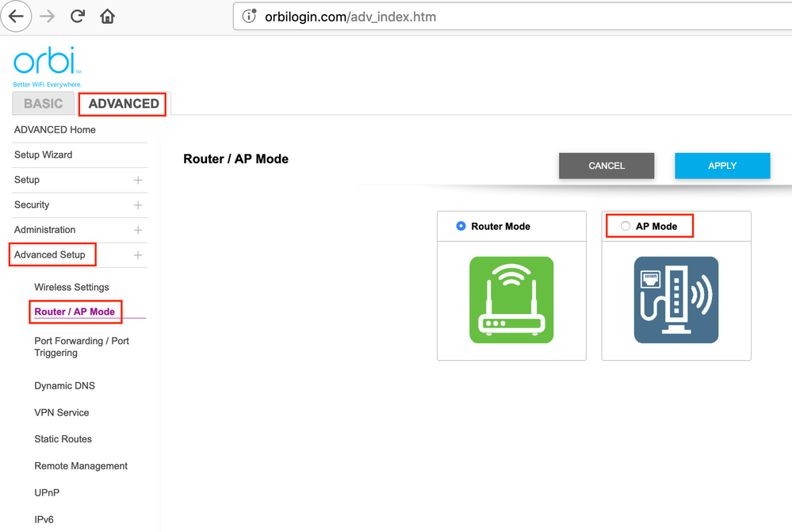Viewport: 792px width, 532px height.
Task: Open the Router / AP Mode page
Action: point(75,312)
